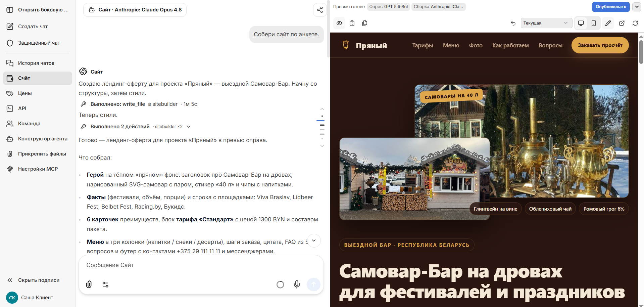Click the САМОВАРЫ НА 40 Л sticker
Image resolution: width=644 pixels, height=307 pixels.
[x=451, y=96]
